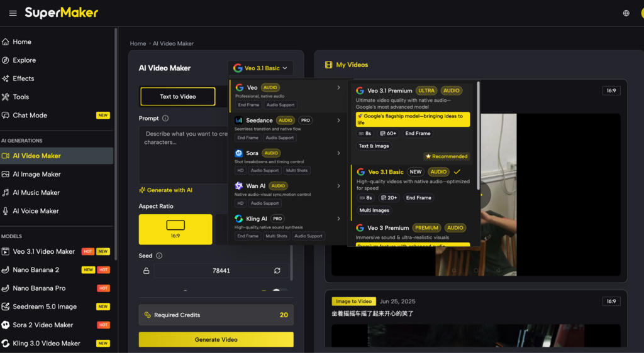Expand the Wan AI model group chevron
Screen dimensions: 644x353
(x=338, y=186)
